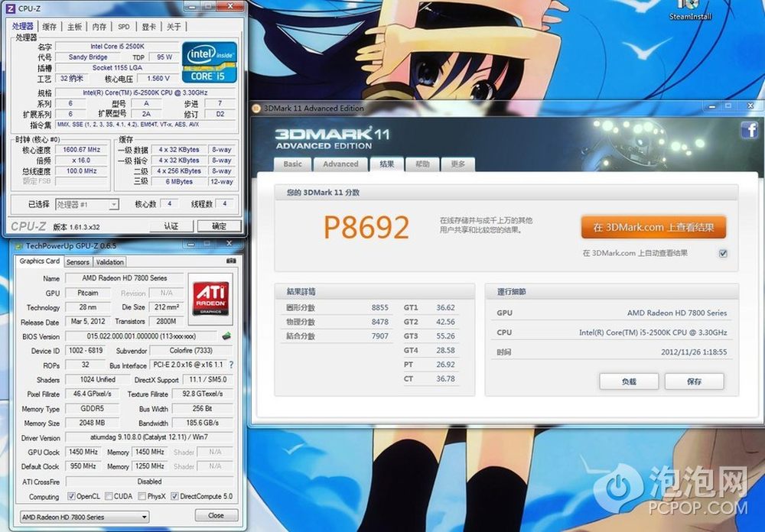Click the physics score value '8478'
The image size is (765, 532).
coord(379,322)
